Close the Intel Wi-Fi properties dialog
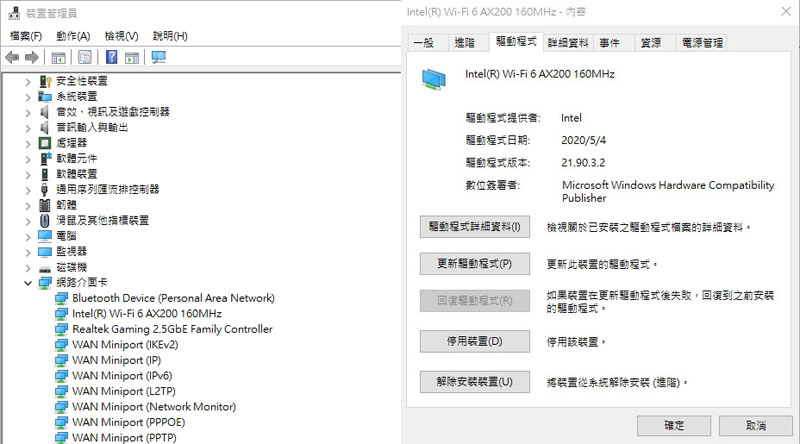Screen dimensions: 800x444 [786, 11]
